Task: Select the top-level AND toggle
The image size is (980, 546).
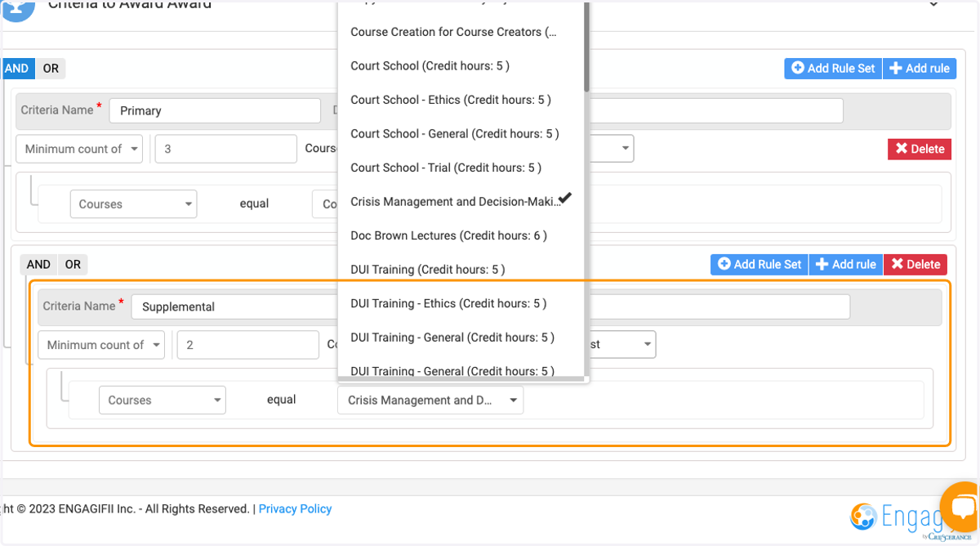Action: tap(16, 69)
